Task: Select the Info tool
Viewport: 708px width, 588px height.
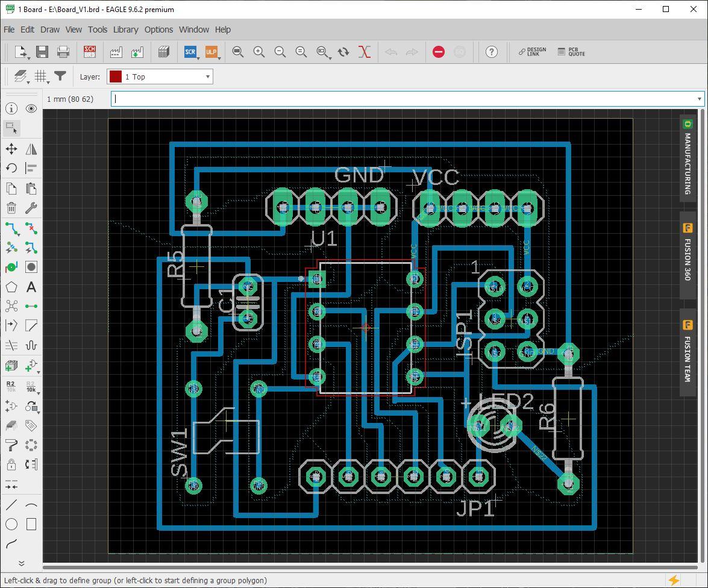Action: click(11, 108)
